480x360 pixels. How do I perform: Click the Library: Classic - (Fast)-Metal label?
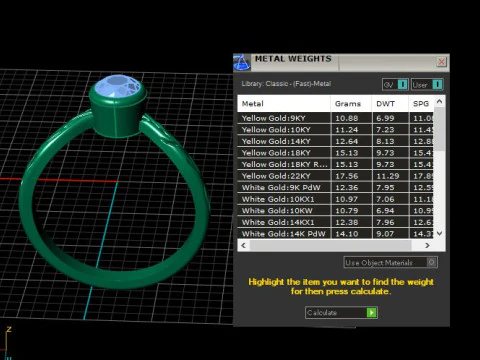(x=286, y=84)
